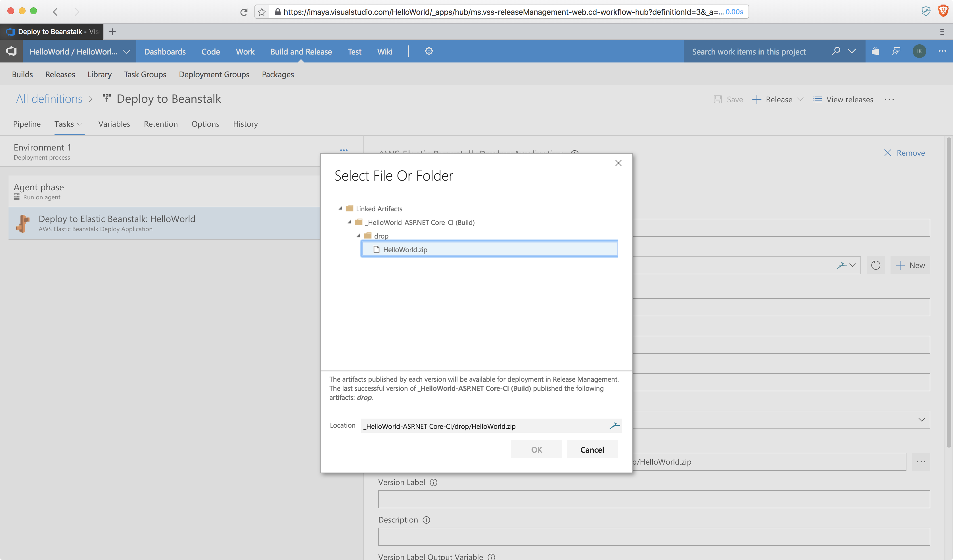Screen dimensions: 953x560
Task: Open the settings gear icon in navigation bar
Action: (x=429, y=51)
